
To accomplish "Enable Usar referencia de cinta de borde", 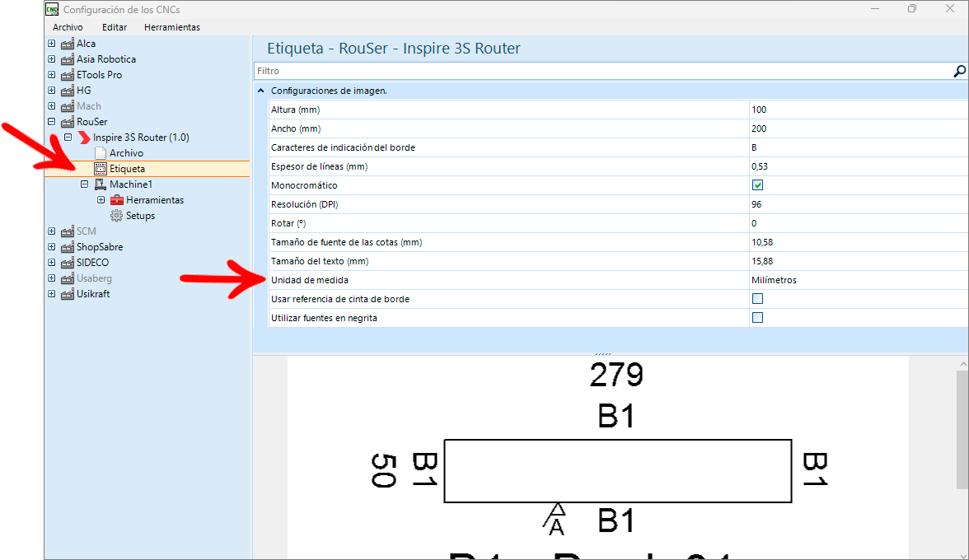I will [757, 299].
